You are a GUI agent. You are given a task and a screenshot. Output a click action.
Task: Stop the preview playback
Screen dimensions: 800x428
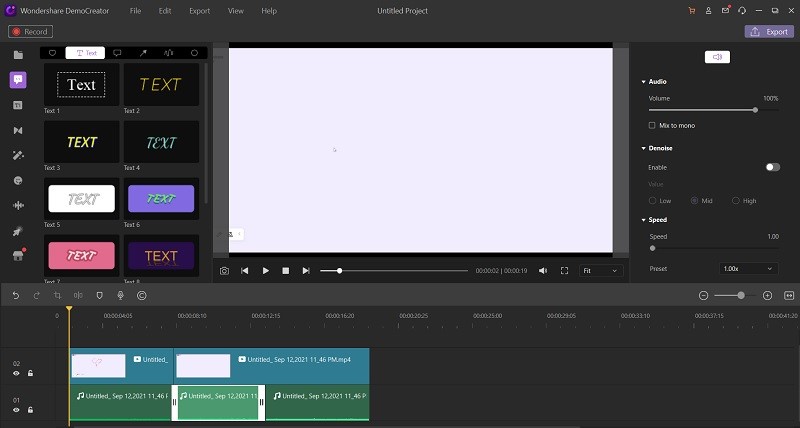[x=286, y=271]
